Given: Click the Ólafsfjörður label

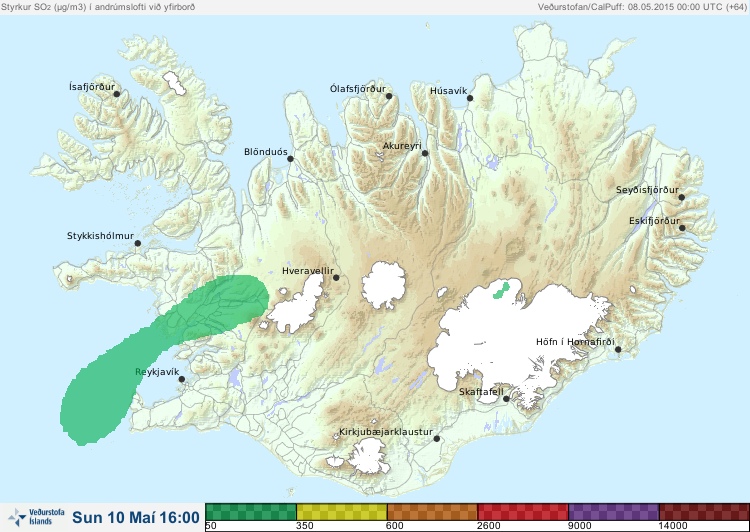Looking at the screenshot, I should [x=358, y=89].
